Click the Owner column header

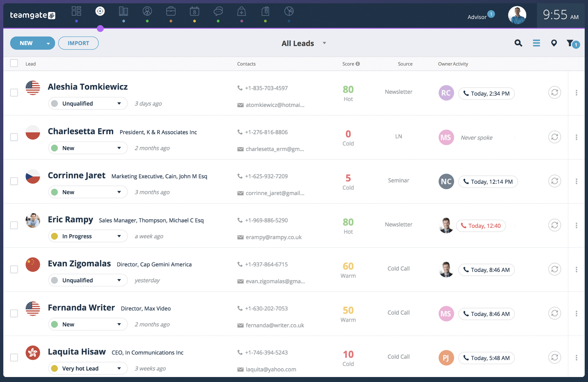point(445,64)
